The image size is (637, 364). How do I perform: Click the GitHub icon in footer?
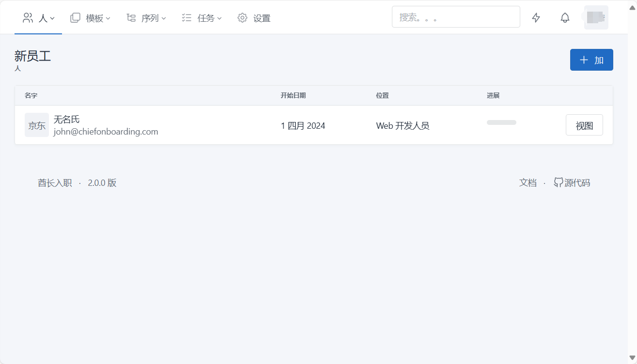(x=558, y=182)
